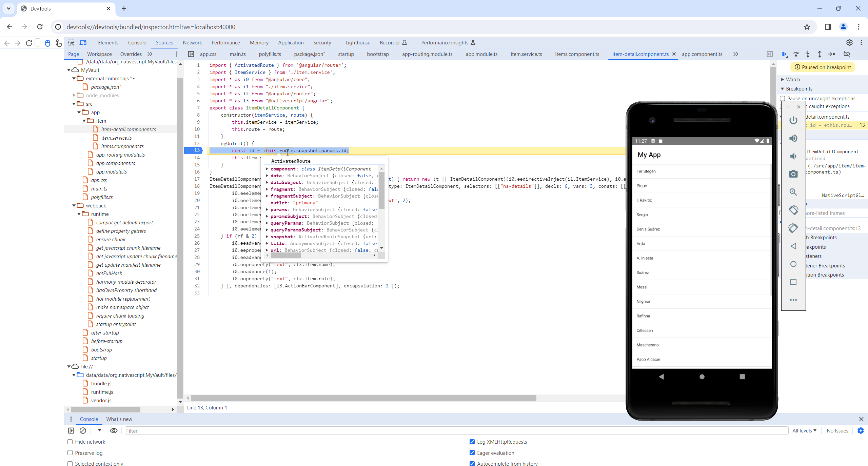Open the app.component.ts editor tab
868x466 pixels.
(702, 54)
